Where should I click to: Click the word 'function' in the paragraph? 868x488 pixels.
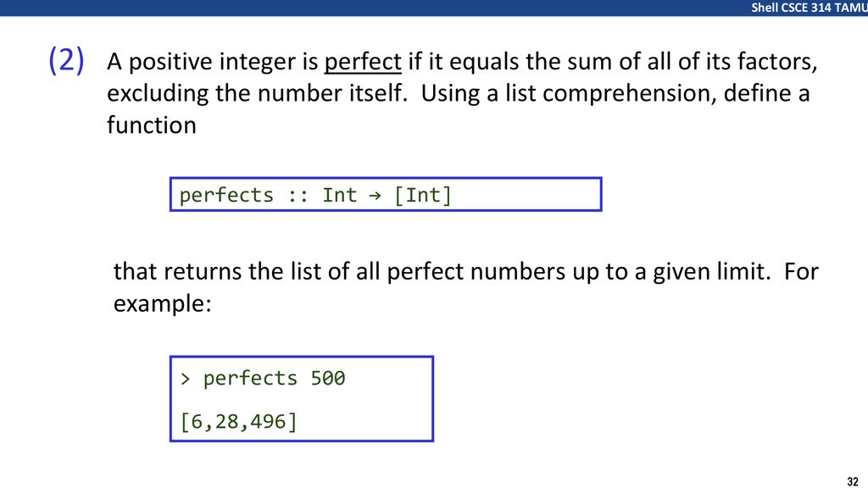point(152,125)
